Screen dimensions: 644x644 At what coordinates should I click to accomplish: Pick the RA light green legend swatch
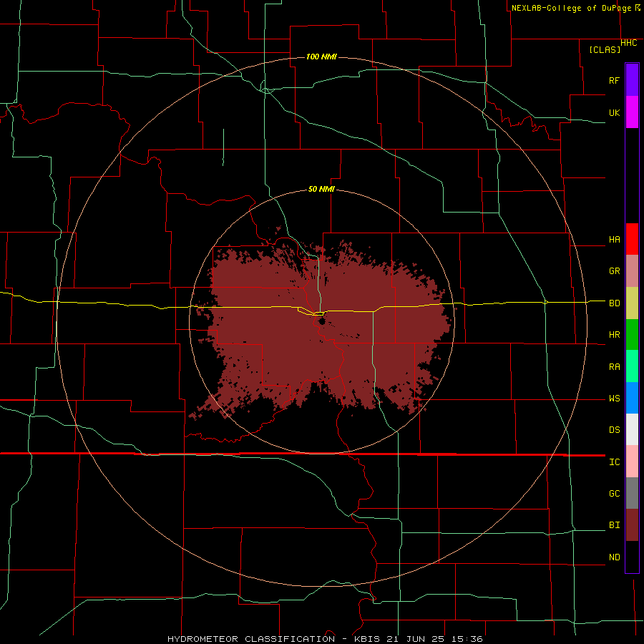pos(632,366)
